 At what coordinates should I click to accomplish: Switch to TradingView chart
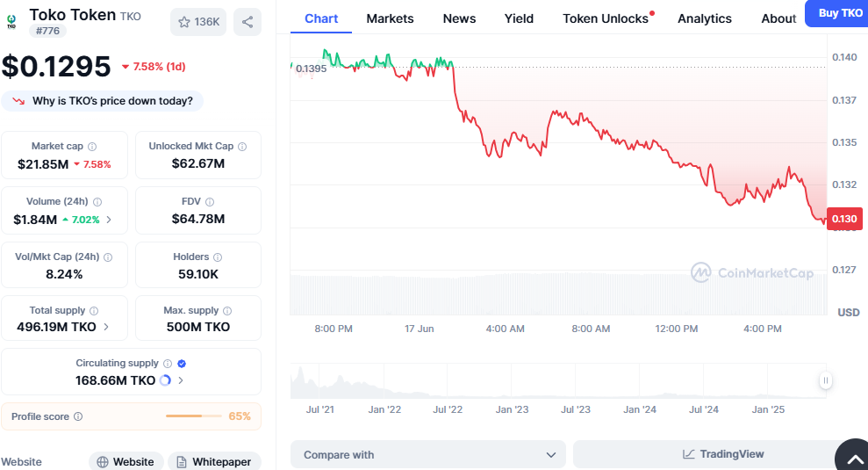pos(723,454)
